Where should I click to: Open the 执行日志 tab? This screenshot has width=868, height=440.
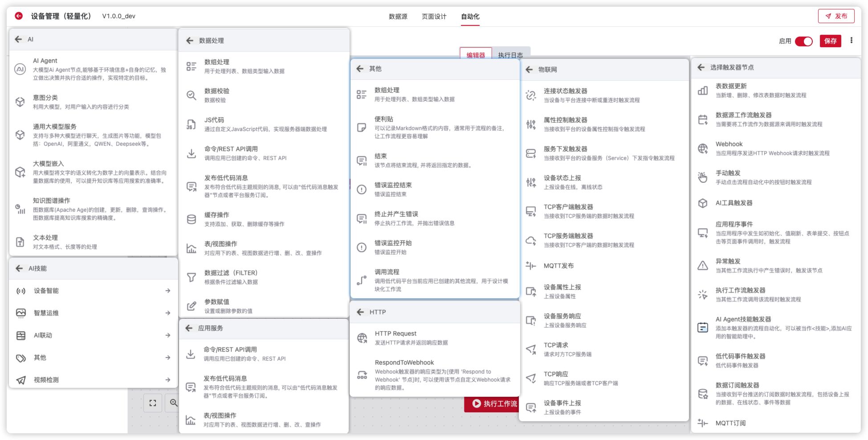pos(510,55)
